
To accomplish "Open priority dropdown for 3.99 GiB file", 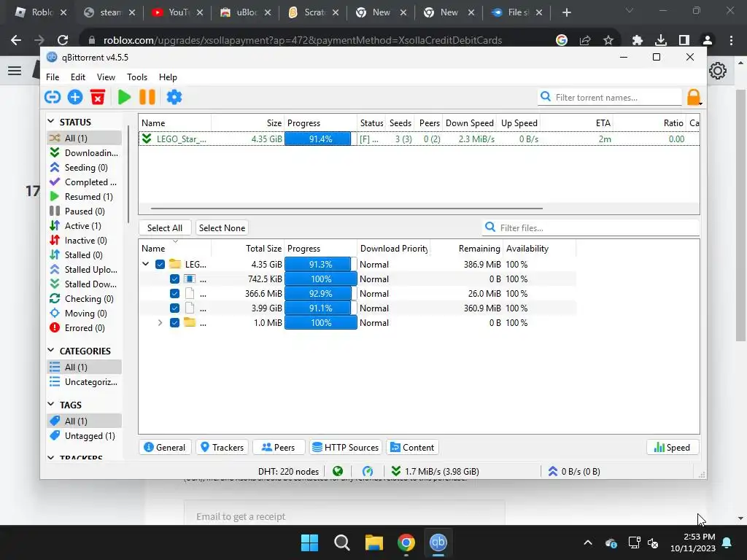I will tap(374, 308).
